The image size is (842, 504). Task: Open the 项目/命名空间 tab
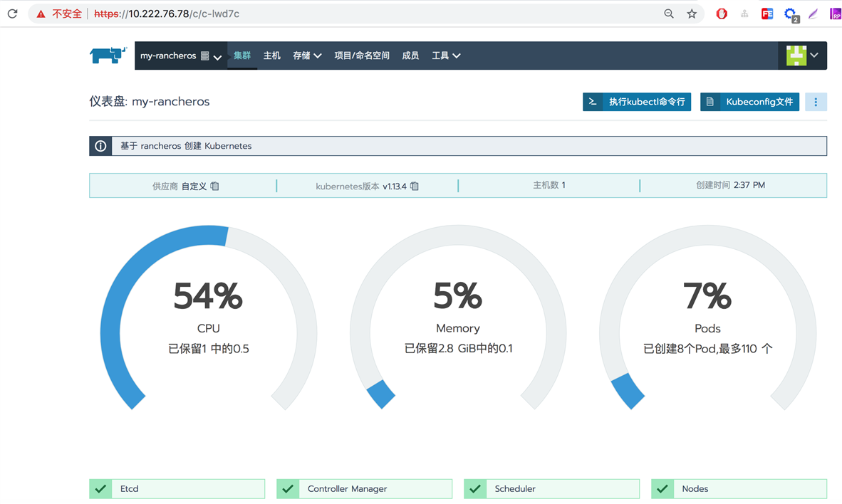click(362, 56)
